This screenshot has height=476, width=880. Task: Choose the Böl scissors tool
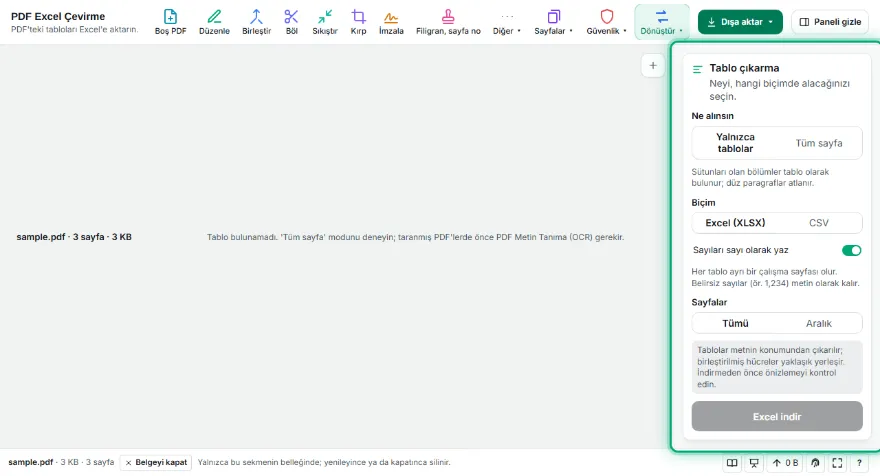(291, 22)
